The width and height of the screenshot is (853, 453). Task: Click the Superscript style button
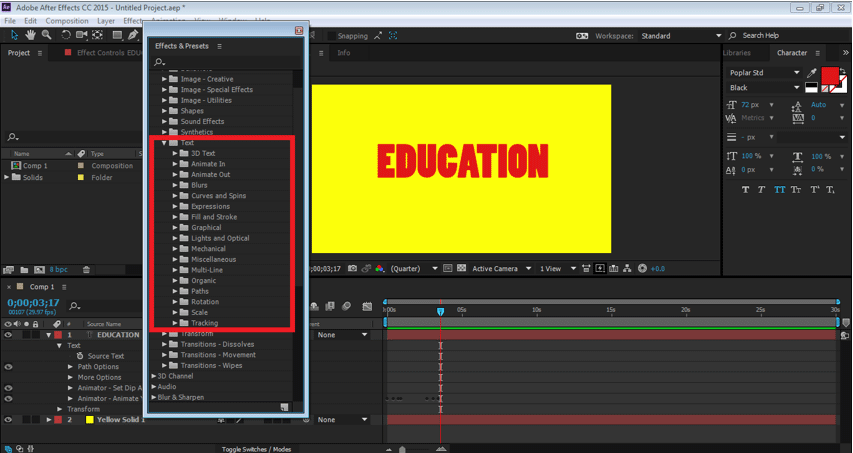(814, 189)
